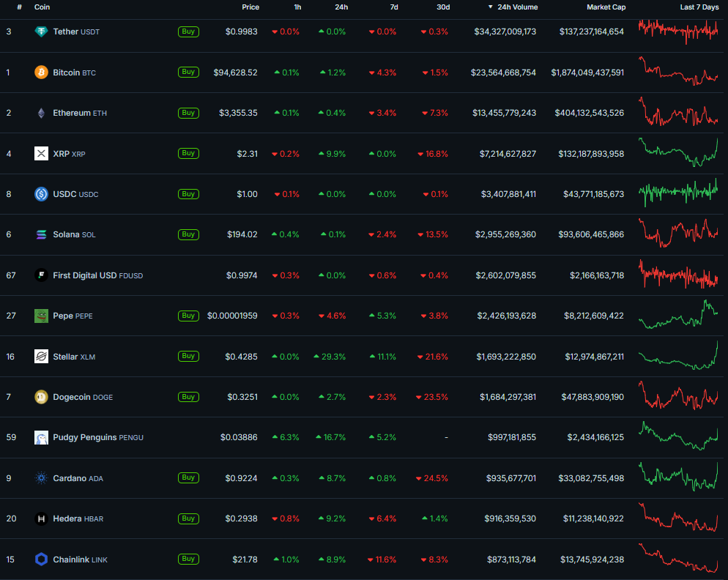
Task: Click the First Digital USD logo icon
Action: [x=41, y=275]
